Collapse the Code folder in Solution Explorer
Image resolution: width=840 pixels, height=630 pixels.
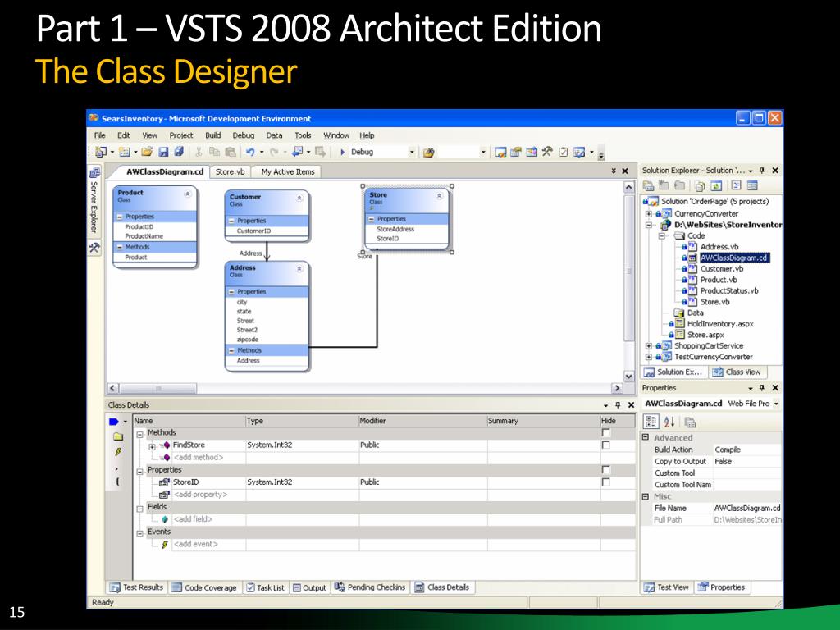coord(662,235)
